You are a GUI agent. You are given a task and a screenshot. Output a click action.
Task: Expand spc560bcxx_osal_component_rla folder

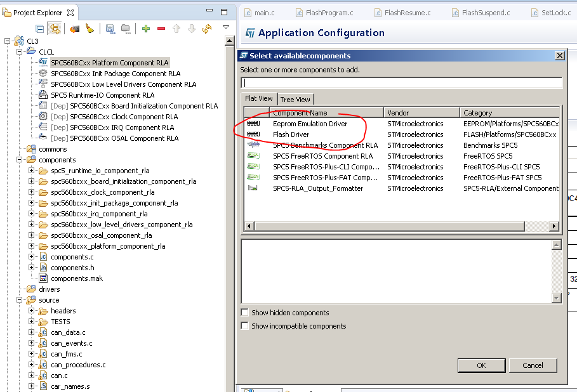(x=31, y=235)
